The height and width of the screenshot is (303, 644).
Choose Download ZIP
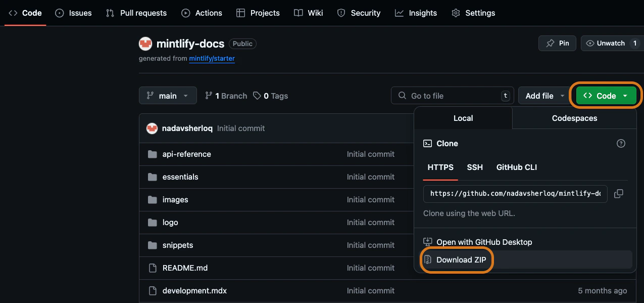(x=526, y=260)
